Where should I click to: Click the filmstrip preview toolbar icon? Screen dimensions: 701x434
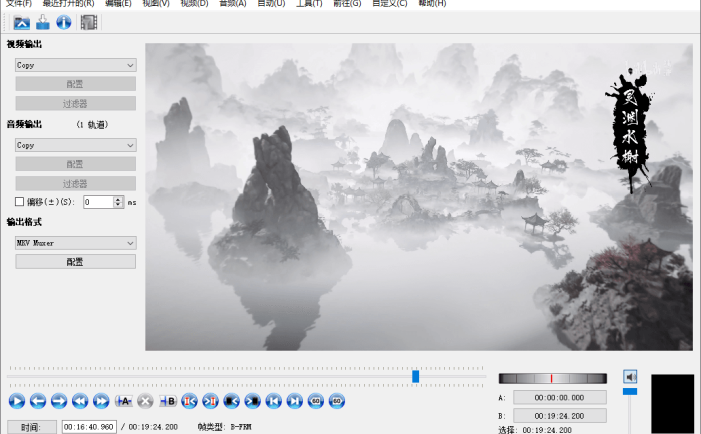pyautogui.click(x=89, y=22)
